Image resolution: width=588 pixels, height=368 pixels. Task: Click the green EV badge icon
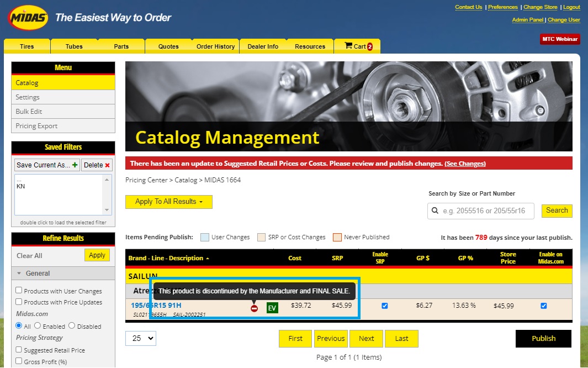click(x=272, y=308)
